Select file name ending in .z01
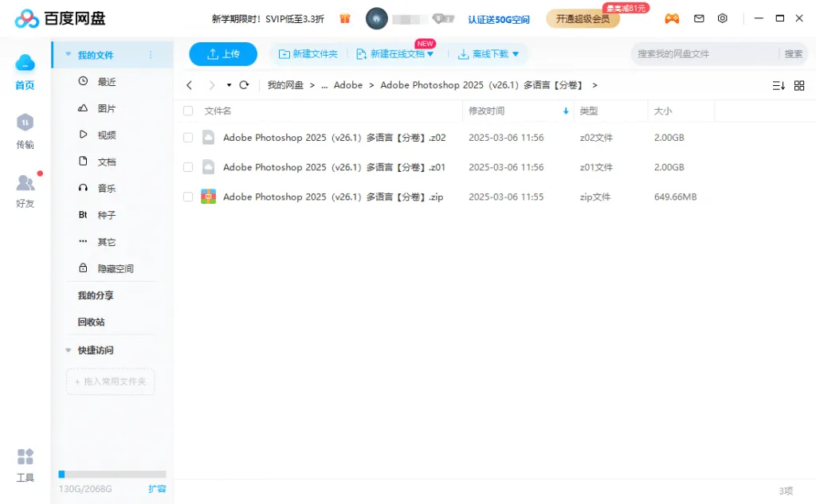Image resolution: width=816 pixels, height=504 pixels. (x=334, y=167)
